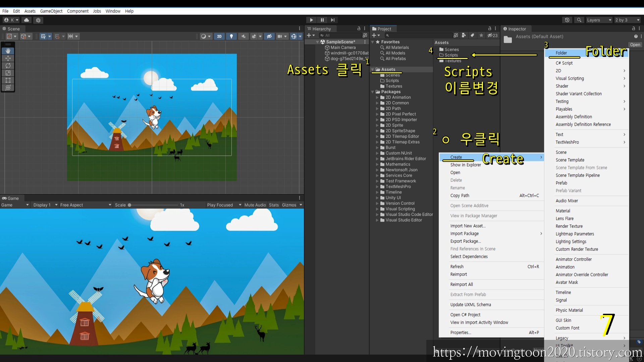This screenshot has height=362, width=644.
Task: Open the Inspector help icon
Action: point(636,37)
